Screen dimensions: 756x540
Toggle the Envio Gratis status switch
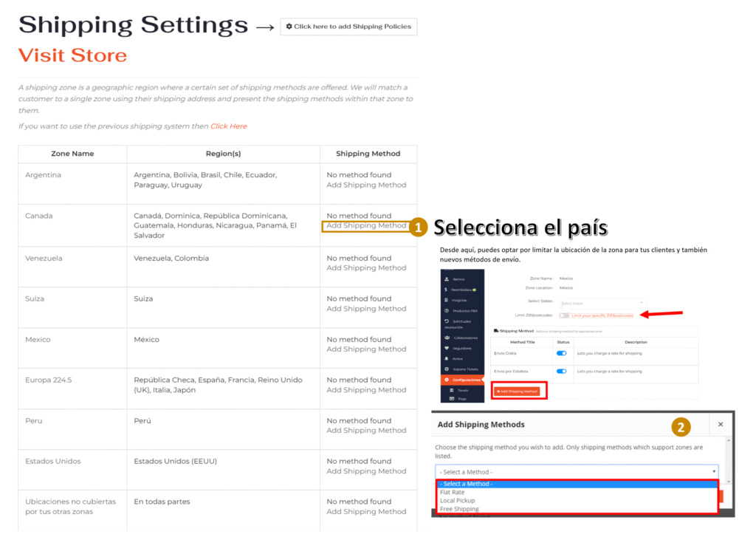point(561,354)
